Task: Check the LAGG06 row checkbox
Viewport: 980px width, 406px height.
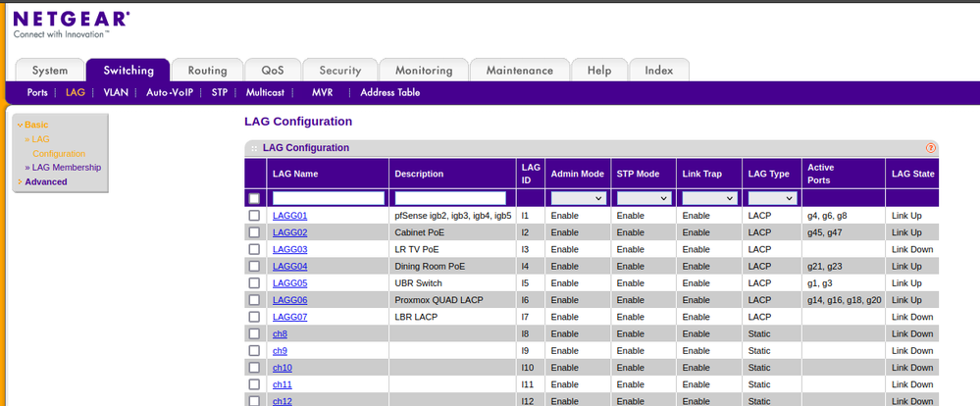Action: tap(254, 300)
